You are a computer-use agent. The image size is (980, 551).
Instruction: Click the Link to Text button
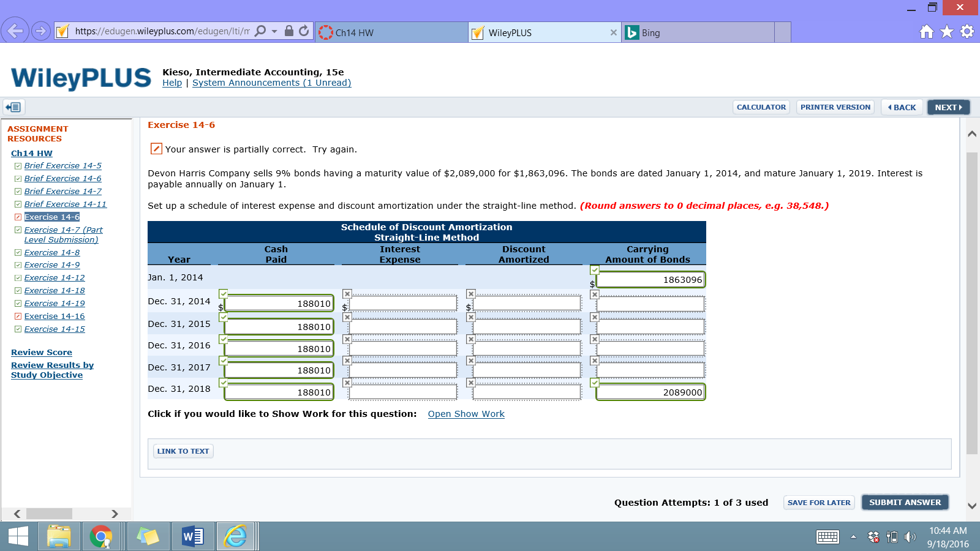pyautogui.click(x=183, y=451)
